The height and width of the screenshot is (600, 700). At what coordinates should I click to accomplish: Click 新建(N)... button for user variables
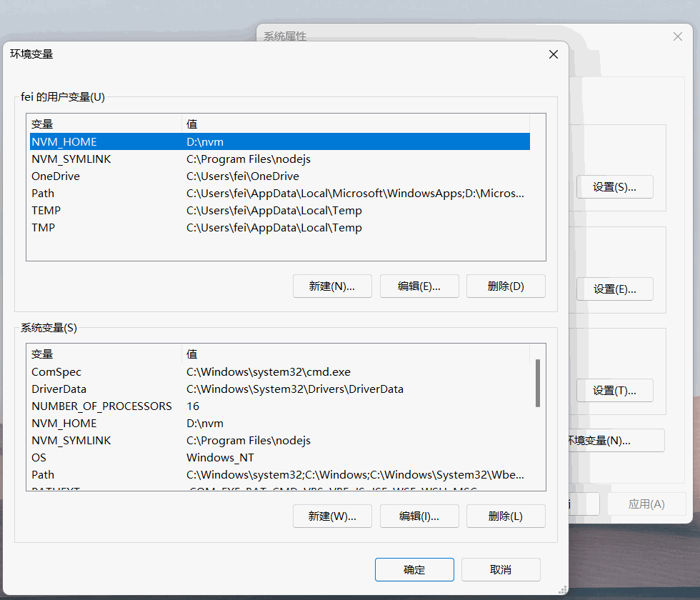click(x=332, y=286)
